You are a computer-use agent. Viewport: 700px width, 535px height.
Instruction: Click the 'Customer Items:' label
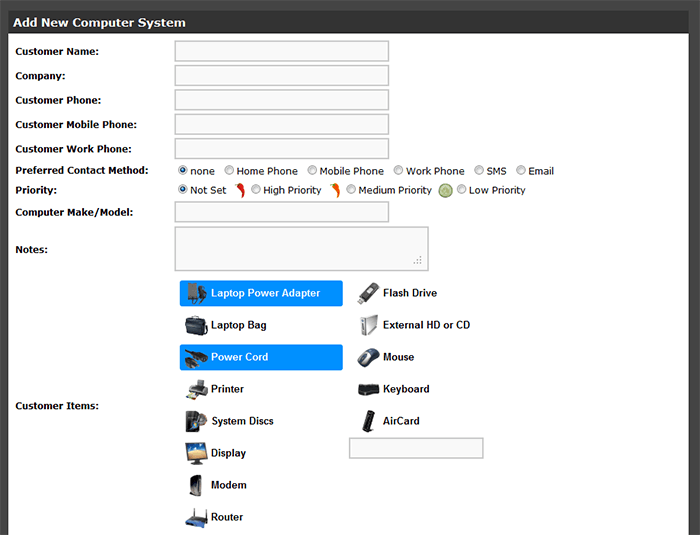57,405
